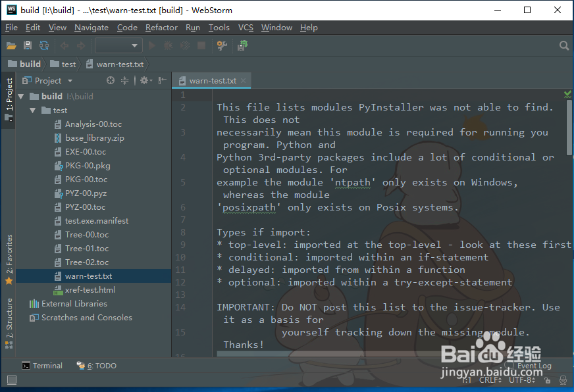The image size is (574, 392).
Task: Open the Navigate menu
Action: [91, 28]
